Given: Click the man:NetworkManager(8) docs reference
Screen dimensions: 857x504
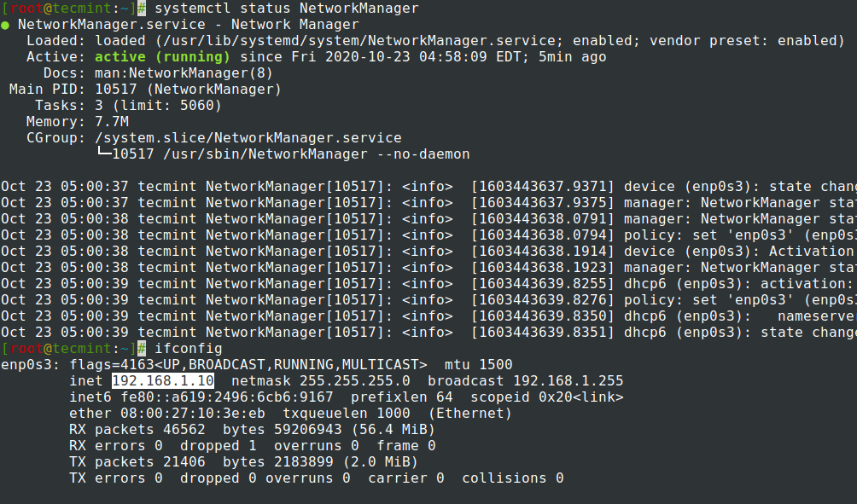Looking at the screenshot, I should [184, 73].
